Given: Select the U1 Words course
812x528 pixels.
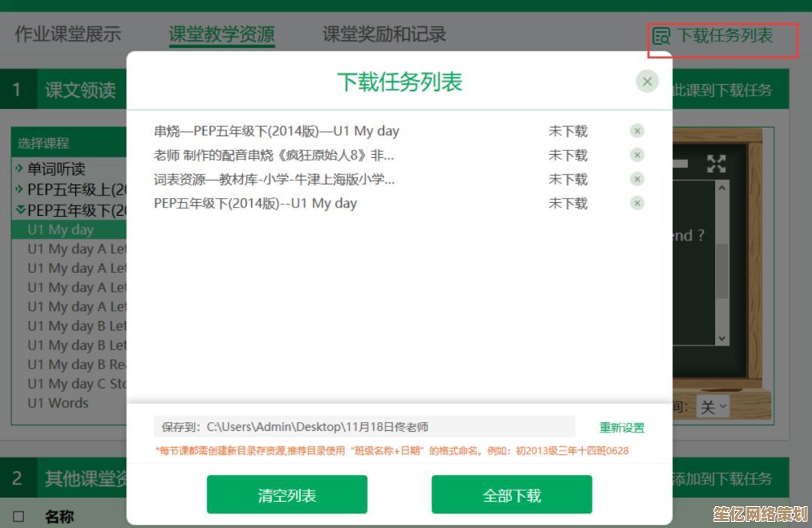Looking at the screenshot, I should click(58, 402).
